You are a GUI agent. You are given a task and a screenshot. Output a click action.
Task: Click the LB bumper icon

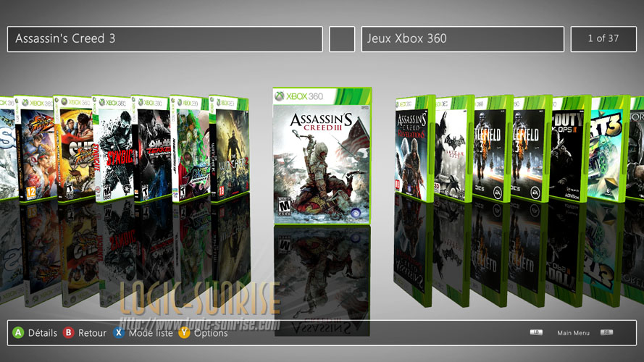[x=536, y=332]
